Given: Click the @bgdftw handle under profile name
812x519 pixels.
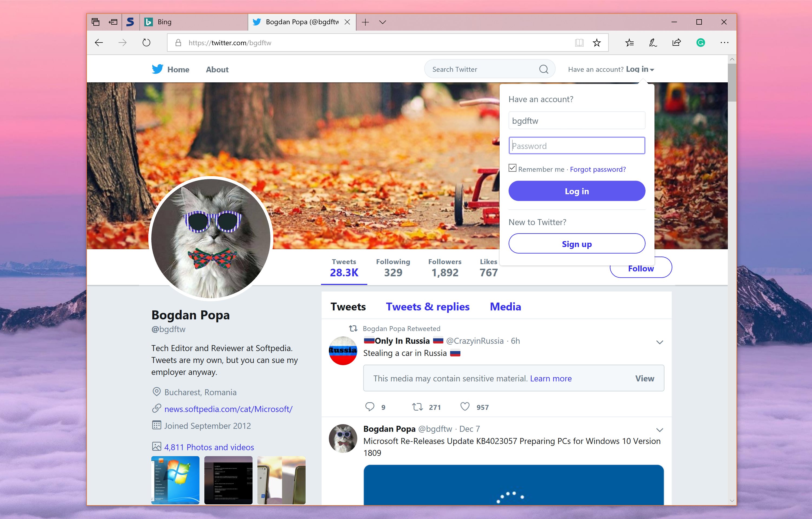Looking at the screenshot, I should 168,329.
